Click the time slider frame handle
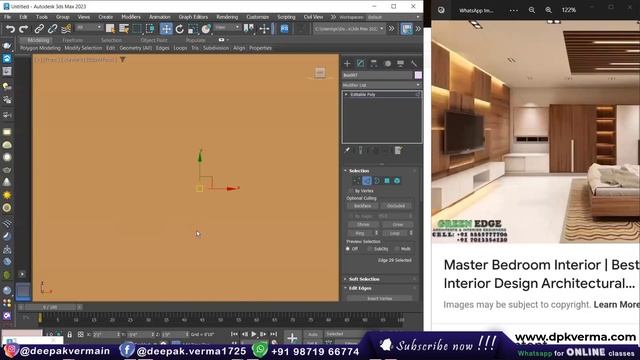The image size is (640, 360). point(50,307)
